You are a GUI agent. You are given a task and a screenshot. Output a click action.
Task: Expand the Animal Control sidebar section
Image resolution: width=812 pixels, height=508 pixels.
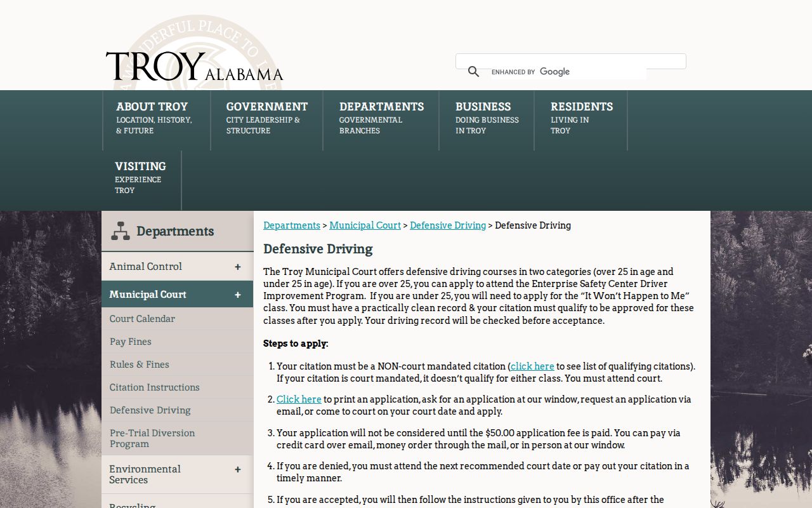point(238,267)
